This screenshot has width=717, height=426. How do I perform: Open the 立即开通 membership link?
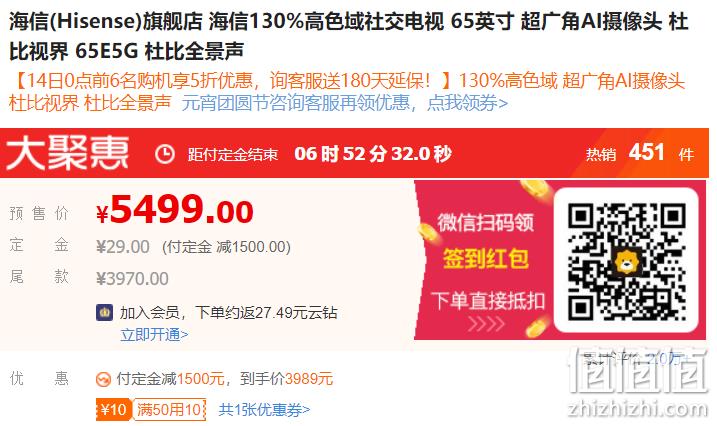(x=154, y=335)
